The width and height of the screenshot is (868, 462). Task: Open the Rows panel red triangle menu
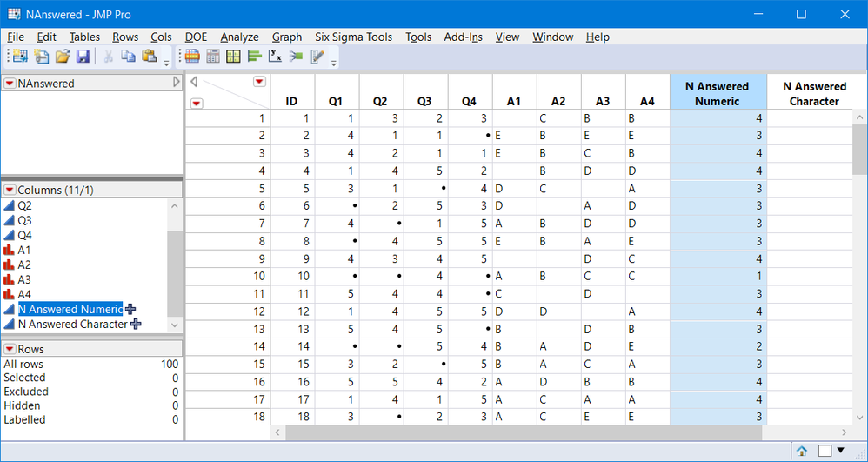[10, 349]
